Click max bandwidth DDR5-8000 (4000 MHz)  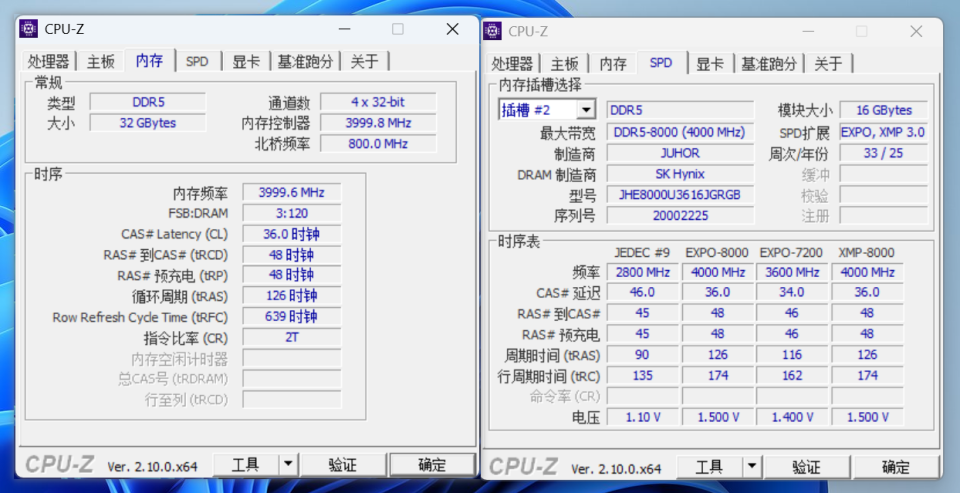click(680, 132)
